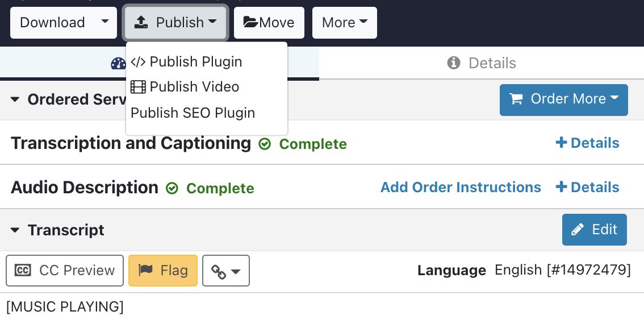Click the transcript text MUSIC PLAYING
644x332 pixels.
[x=64, y=306]
